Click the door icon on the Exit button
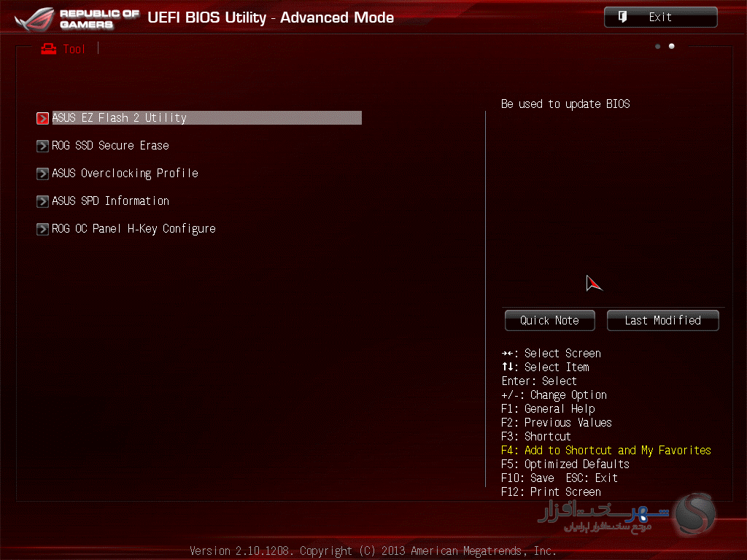Screen dimensions: 747x560 [622, 17]
